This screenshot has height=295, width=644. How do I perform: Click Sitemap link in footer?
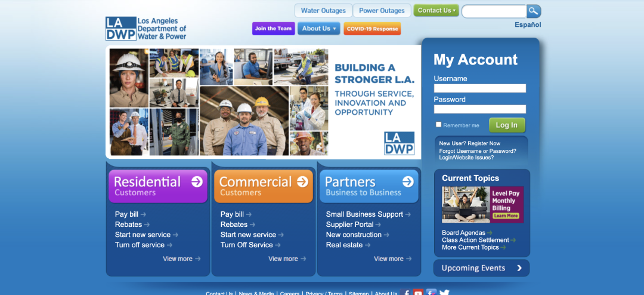[358, 293]
